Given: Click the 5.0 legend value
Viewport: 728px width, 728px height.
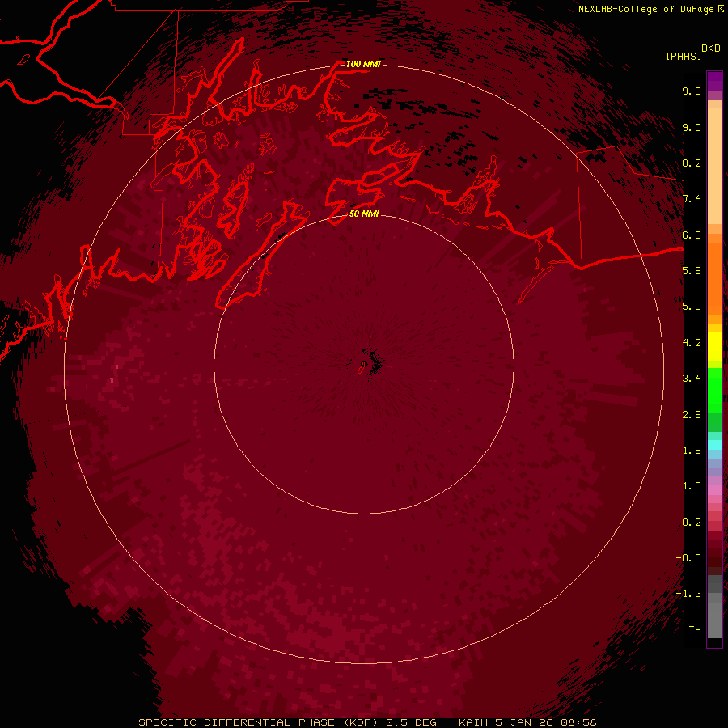Looking at the screenshot, I should [692, 307].
